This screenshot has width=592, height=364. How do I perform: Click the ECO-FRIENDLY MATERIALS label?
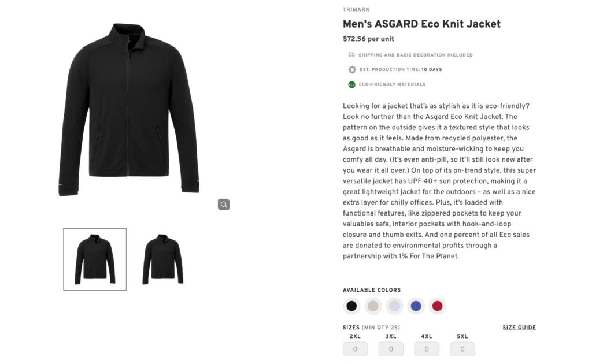pos(392,84)
